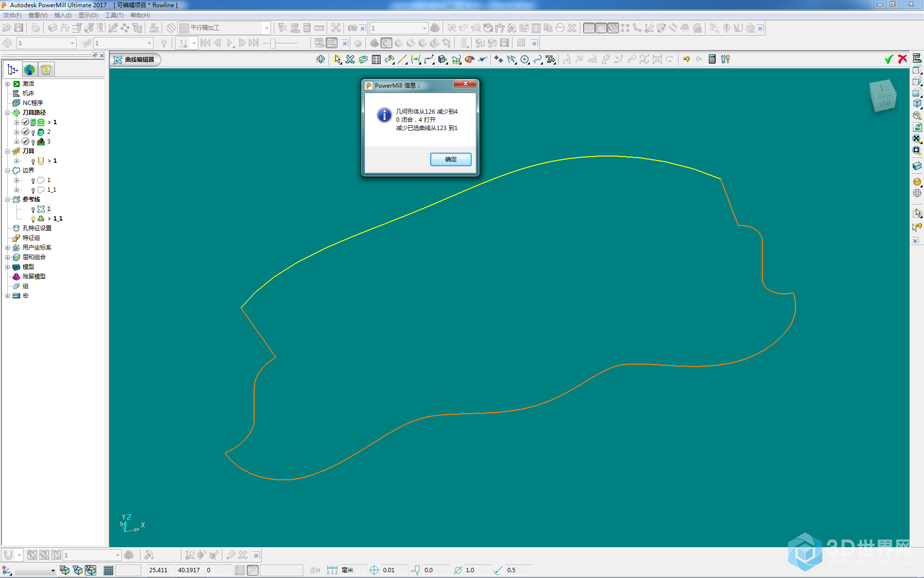This screenshot has width=924, height=578.
Task: Click the cut curve scissors-like tool
Action: 350,59
